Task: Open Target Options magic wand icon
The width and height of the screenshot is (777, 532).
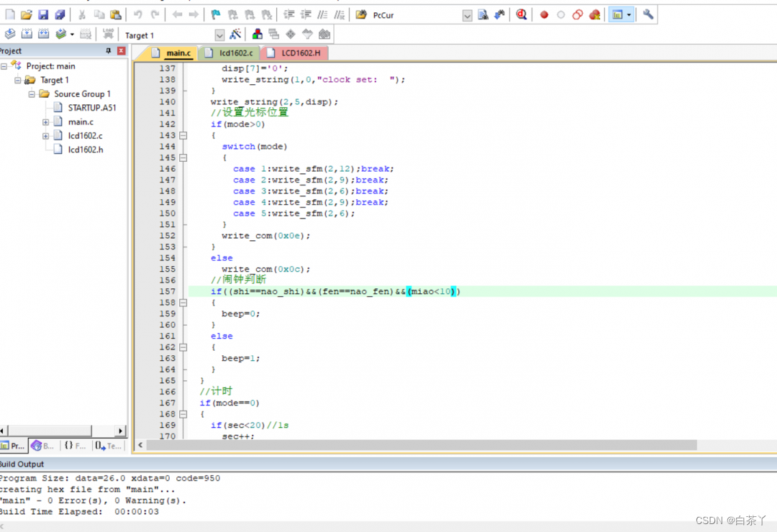Action: point(235,34)
